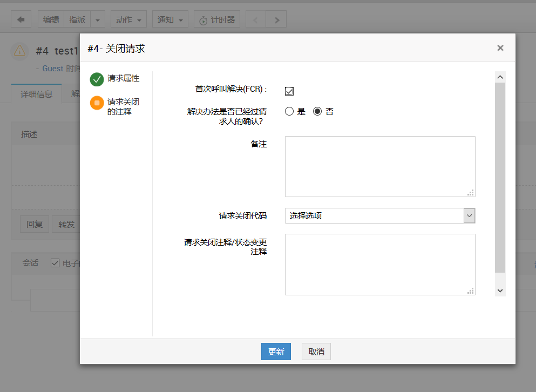Go to next request arrow
Image resolution: width=536 pixels, height=392 pixels.
277,20
